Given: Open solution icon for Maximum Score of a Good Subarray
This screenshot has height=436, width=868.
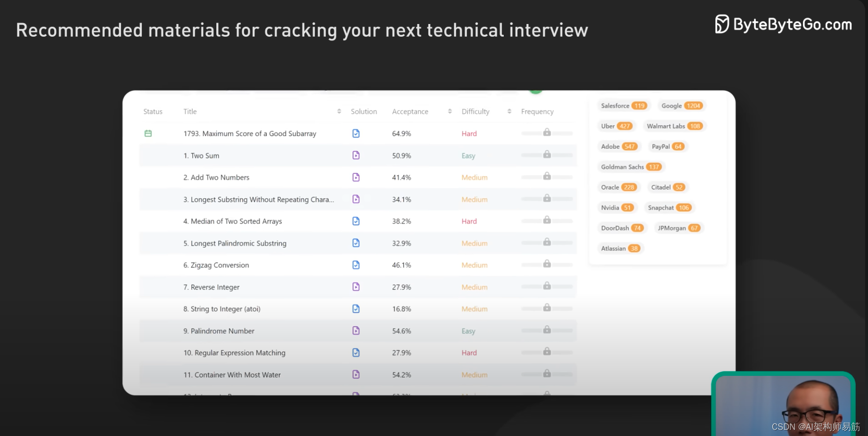Looking at the screenshot, I should tap(356, 134).
